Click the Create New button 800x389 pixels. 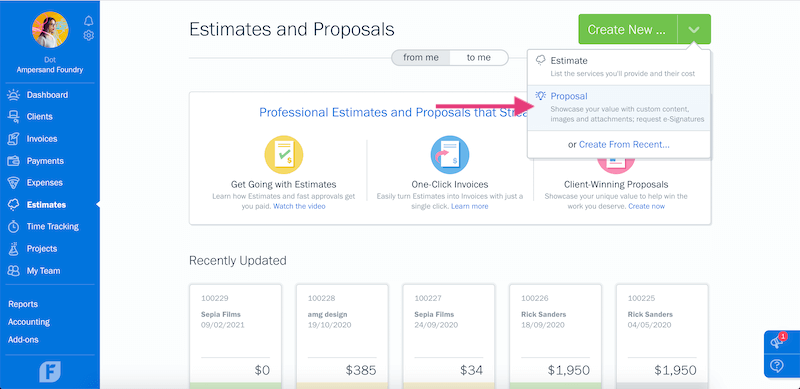[x=628, y=29]
